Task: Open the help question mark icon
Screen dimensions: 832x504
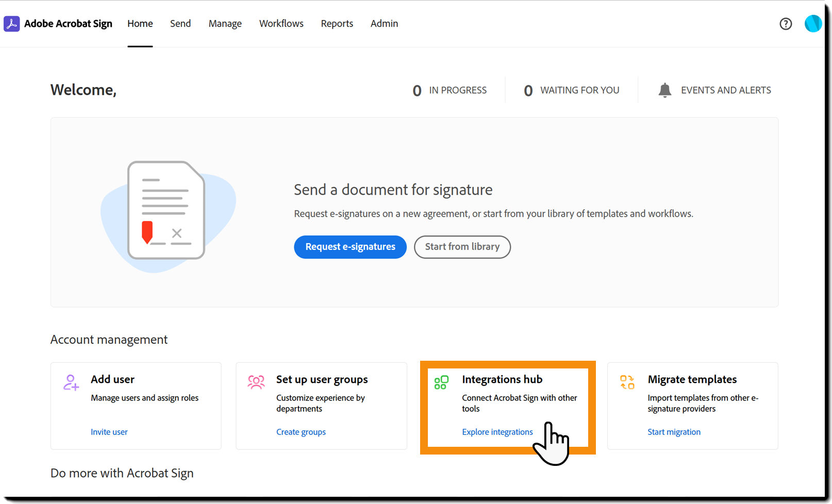Action: (786, 24)
